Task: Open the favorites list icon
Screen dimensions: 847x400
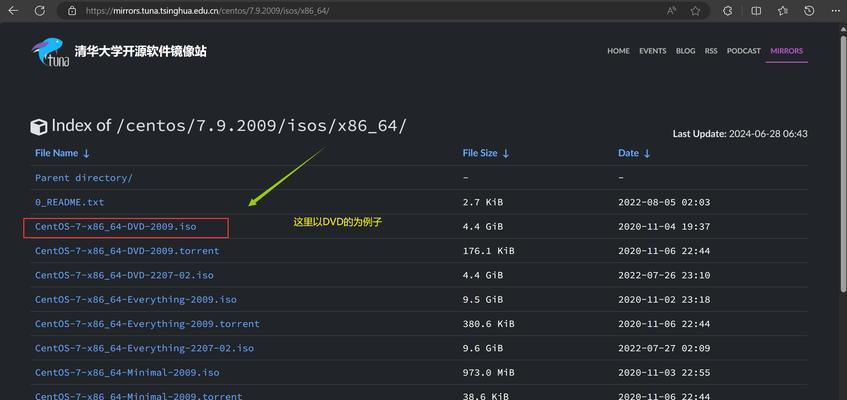Action: point(783,10)
